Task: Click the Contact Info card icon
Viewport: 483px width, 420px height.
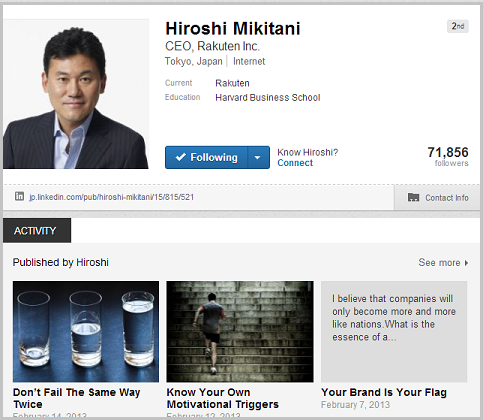Action: 413,197
